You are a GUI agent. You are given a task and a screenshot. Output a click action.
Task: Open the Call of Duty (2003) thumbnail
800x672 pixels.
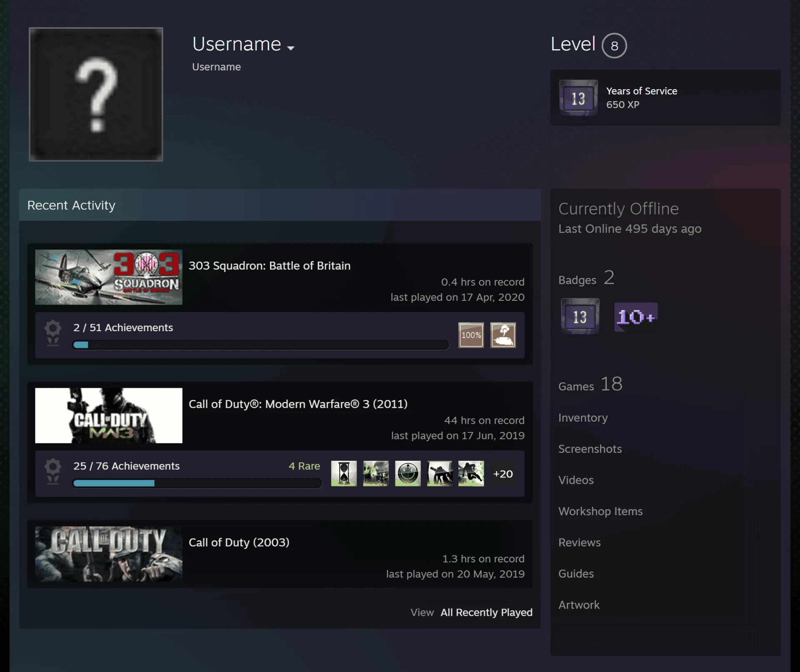click(x=109, y=554)
